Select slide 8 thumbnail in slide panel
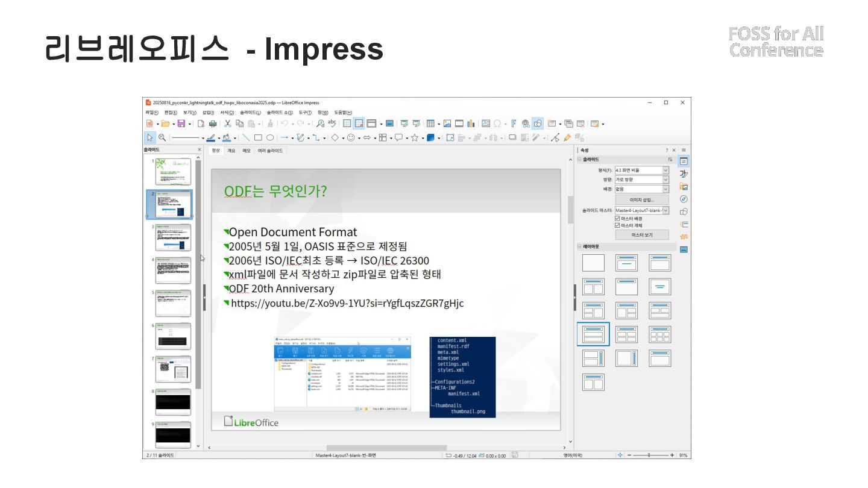 pyautogui.click(x=173, y=402)
